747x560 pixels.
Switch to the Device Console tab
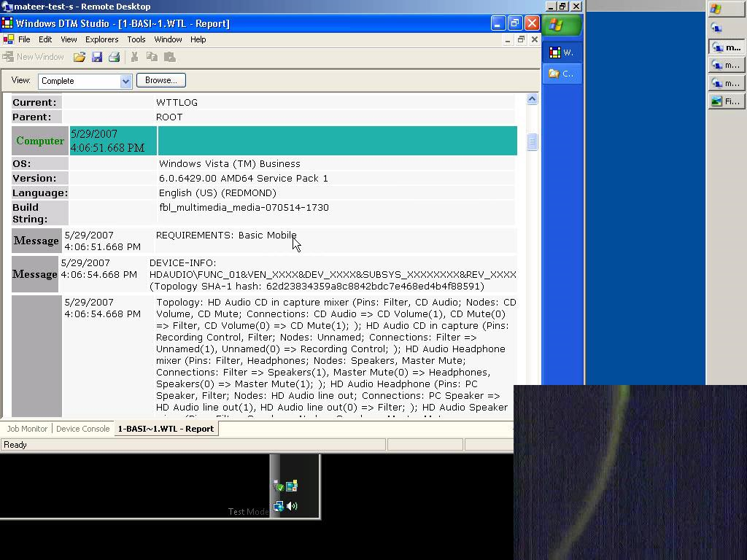pyautogui.click(x=82, y=429)
